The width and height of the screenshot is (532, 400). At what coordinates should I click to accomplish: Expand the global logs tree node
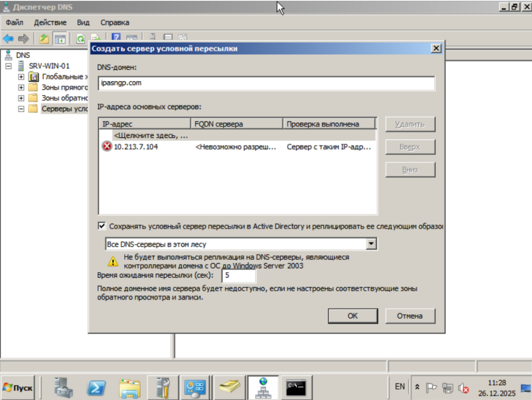(x=21, y=77)
